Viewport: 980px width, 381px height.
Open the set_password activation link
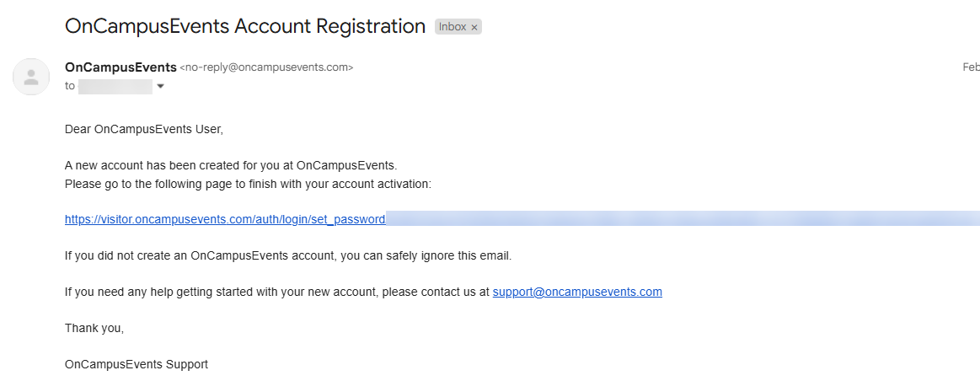(225, 219)
